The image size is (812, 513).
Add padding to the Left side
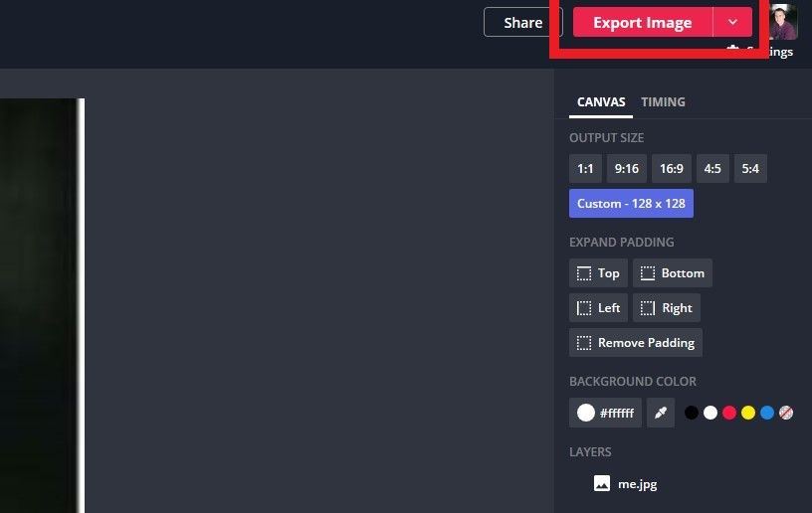[x=598, y=308]
